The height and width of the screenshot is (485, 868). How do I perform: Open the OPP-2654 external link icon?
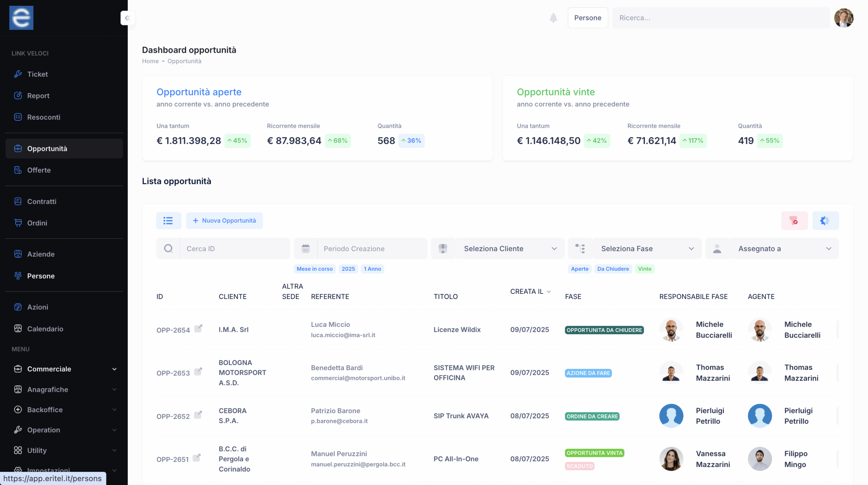pyautogui.click(x=198, y=328)
